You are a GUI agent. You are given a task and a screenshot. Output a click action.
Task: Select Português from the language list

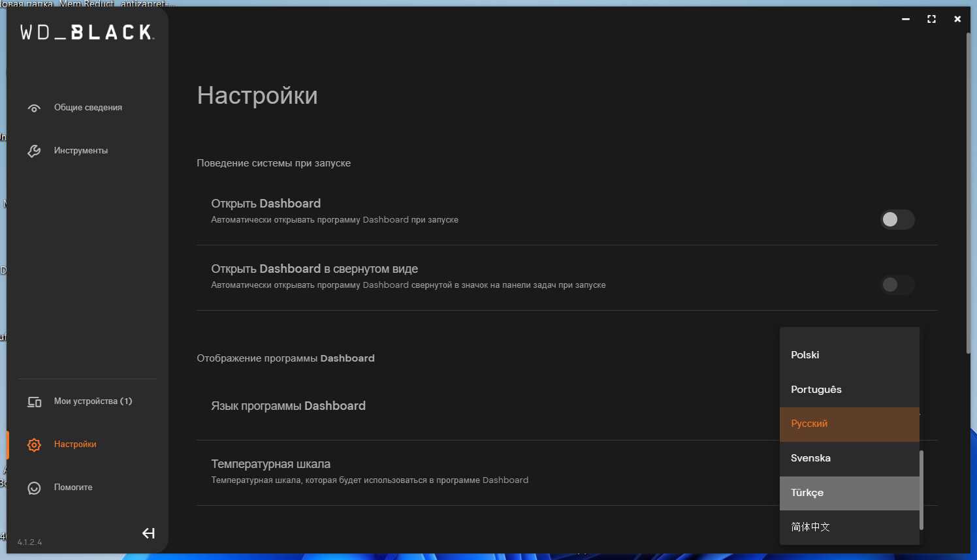click(850, 390)
